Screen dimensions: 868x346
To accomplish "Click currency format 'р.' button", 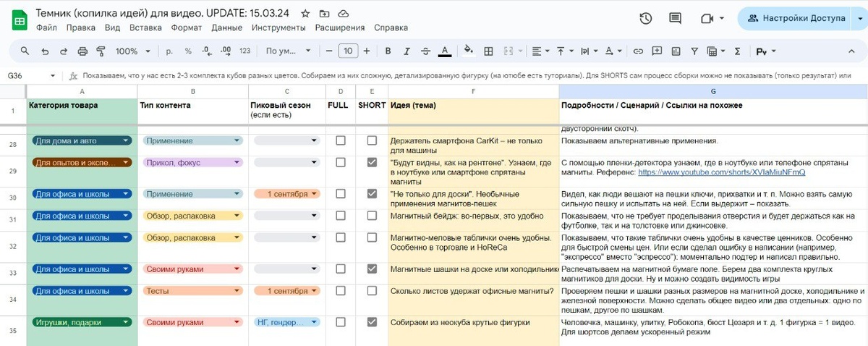I will coord(169,51).
